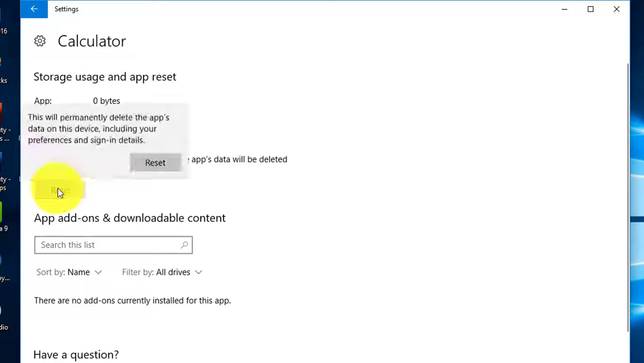
Task: Click the gear icon beside Calculator
Action: [40, 41]
